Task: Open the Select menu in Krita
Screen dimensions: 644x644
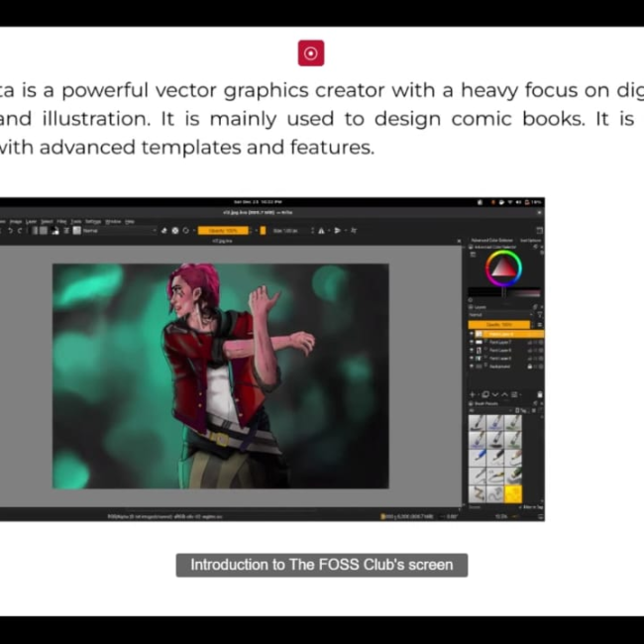Action: click(x=47, y=221)
